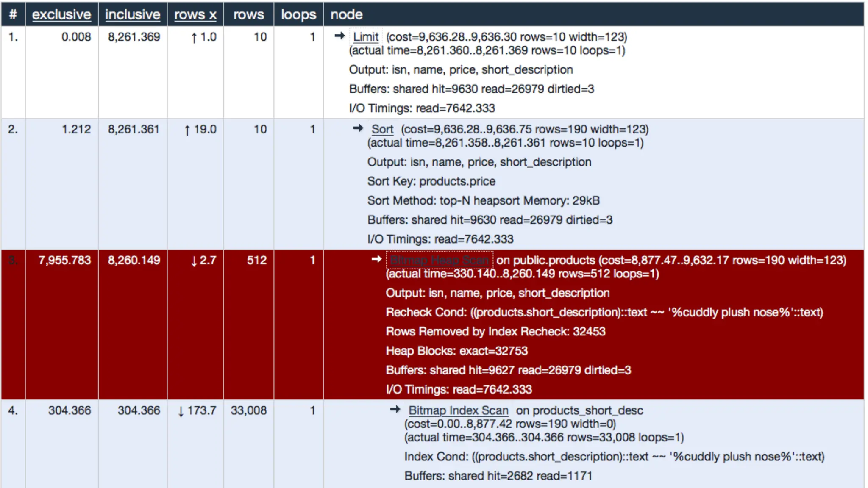
Task: Select the exclusive time 7,955.783 cell
Action: click(64, 261)
